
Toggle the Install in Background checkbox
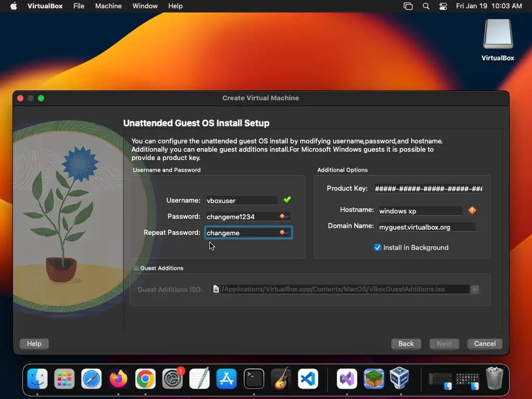tap(377, 247)
